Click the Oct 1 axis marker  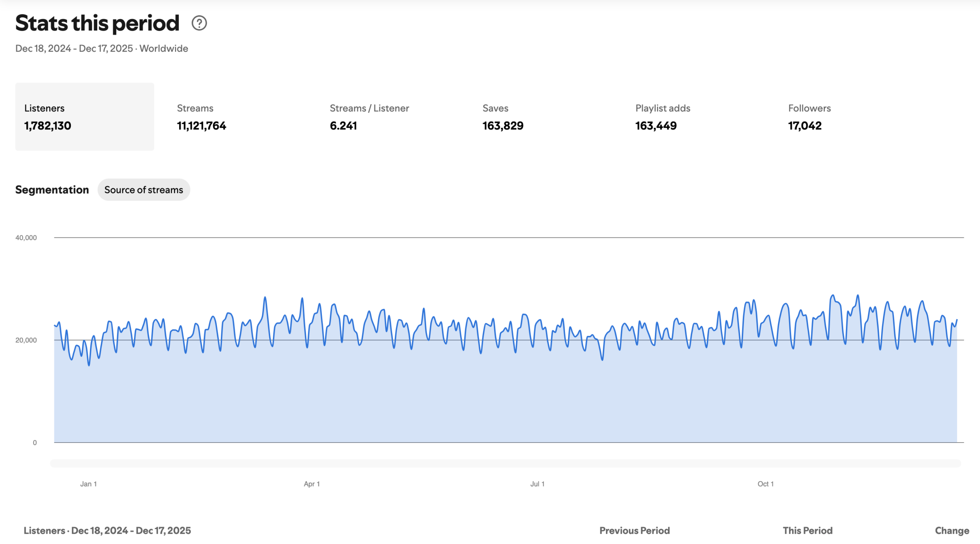[765, 484]
